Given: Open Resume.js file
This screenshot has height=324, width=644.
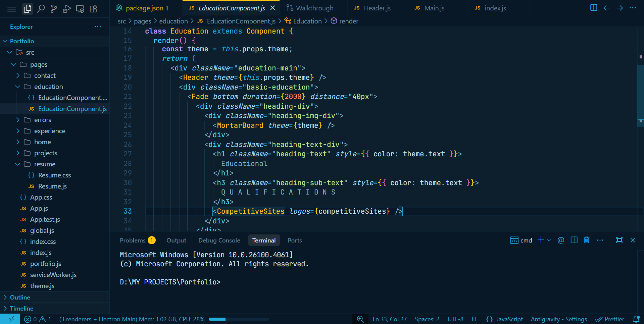Looking at the screenshot, I should pyautogui.click(x=55, y=186).
